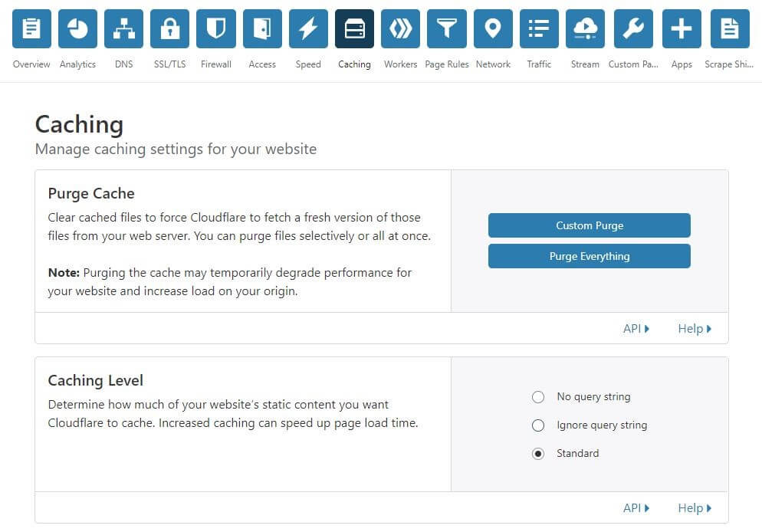Expand API details under Purge Cache
762x532 pixels.
point(636,329)
